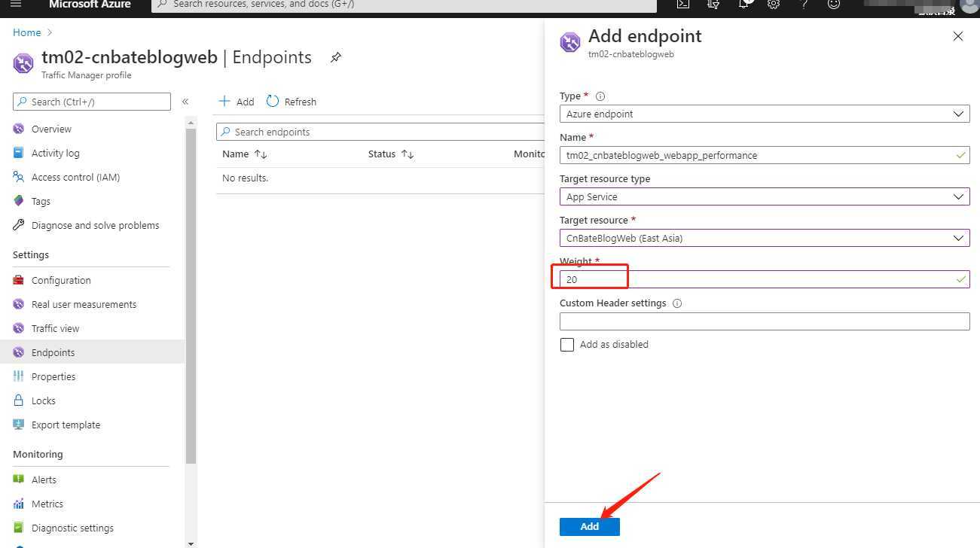Click the blue Add button
This screenshot has width=980, height=548.
coord(590,526)
